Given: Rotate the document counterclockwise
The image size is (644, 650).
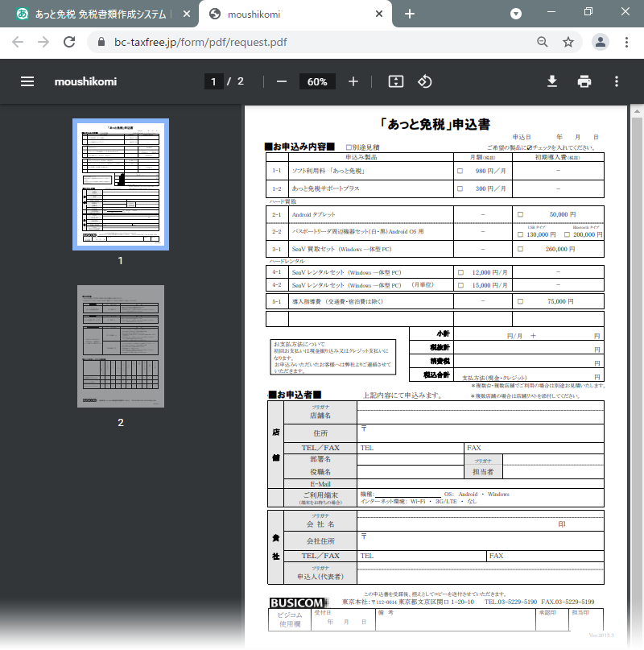Looking at the screenshot, I should point(425,81).
